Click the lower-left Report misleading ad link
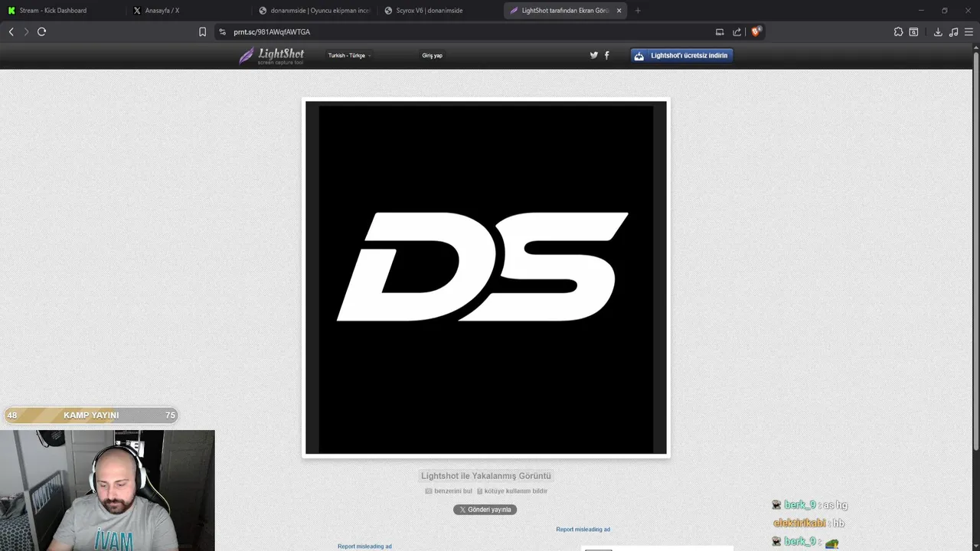Screen dimensions: 980x551 [364, 546]
